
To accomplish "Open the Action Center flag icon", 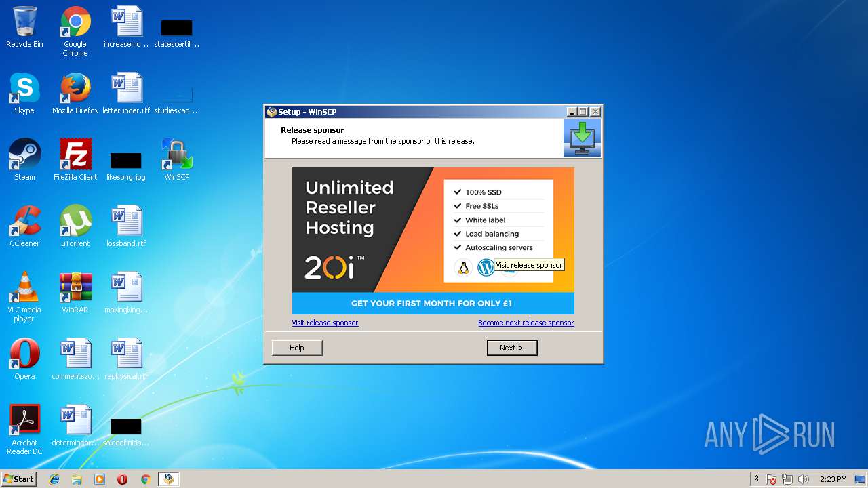I will click(x=771, y=479).
